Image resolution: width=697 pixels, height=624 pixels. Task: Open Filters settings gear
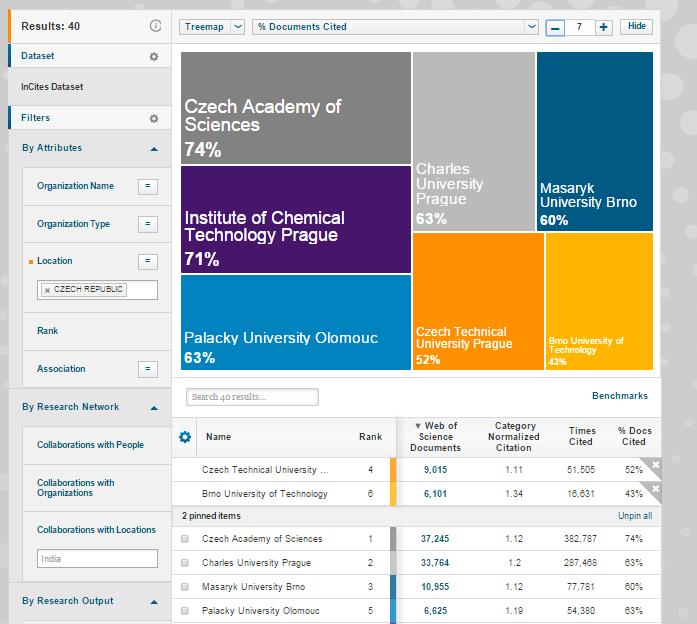tap(154, 118)
